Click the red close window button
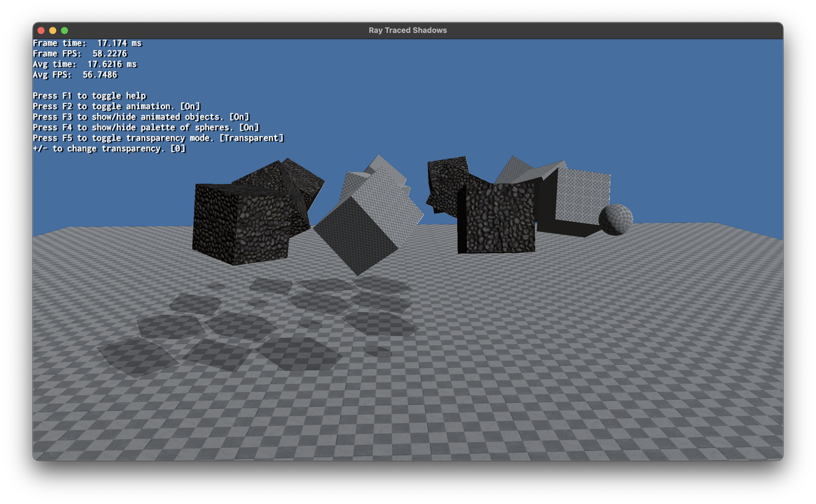The width and height of the screenshot is (816, 504). 41,31
